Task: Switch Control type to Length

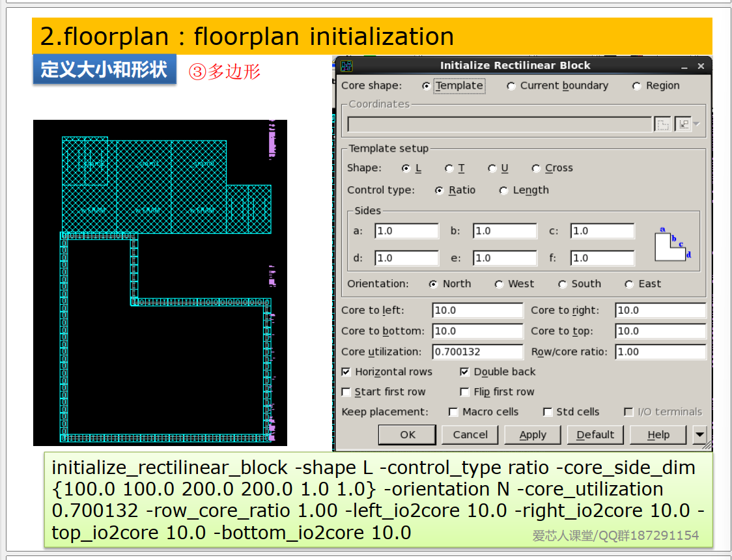Action: 503,190
